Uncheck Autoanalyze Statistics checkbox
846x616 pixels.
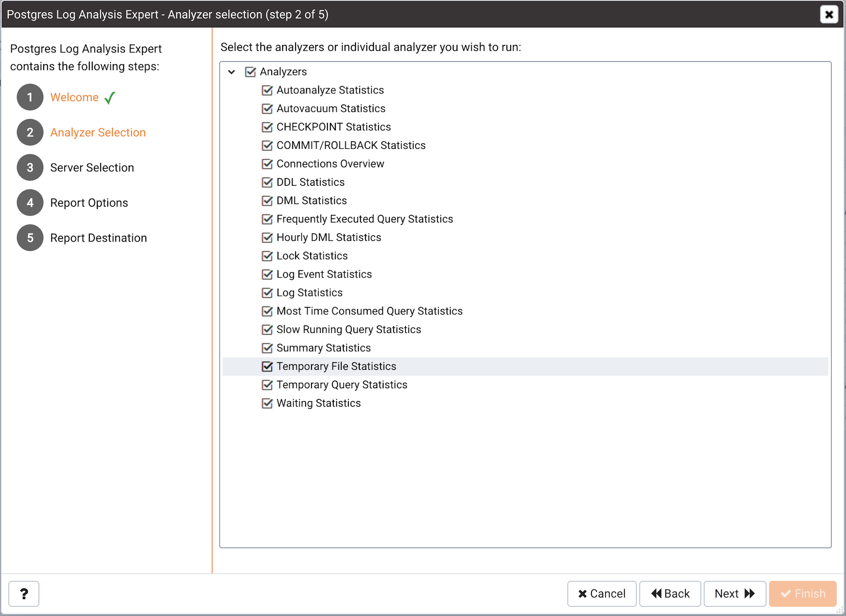267,90
